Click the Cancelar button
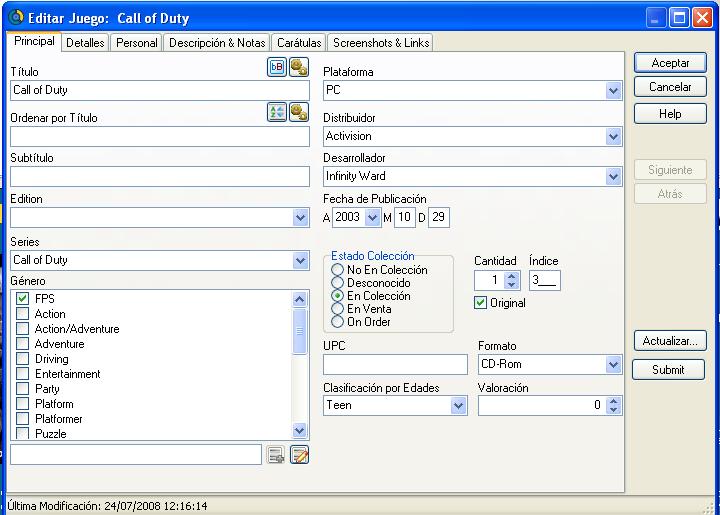The image size is (720, 515). click(670, 87)
